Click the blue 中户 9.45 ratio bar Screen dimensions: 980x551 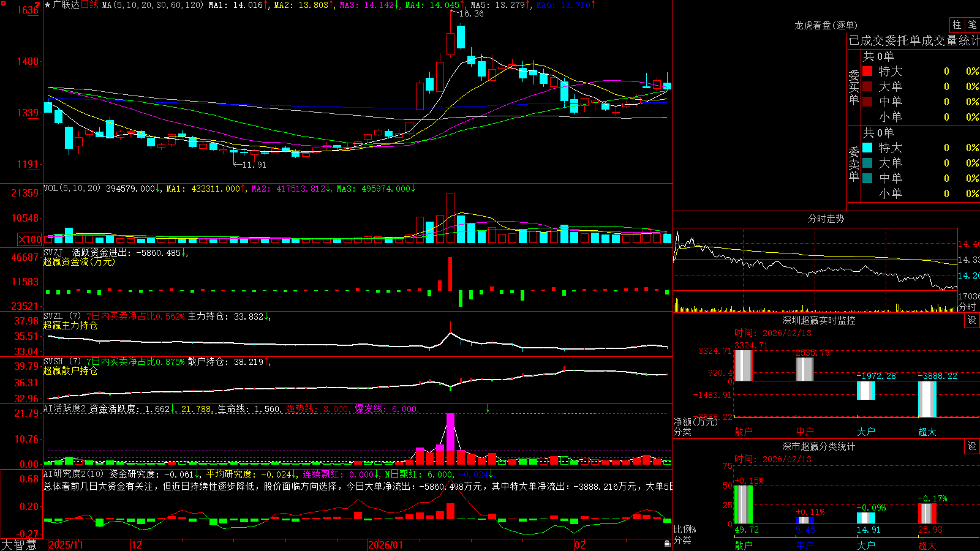[x=805, y=520]
